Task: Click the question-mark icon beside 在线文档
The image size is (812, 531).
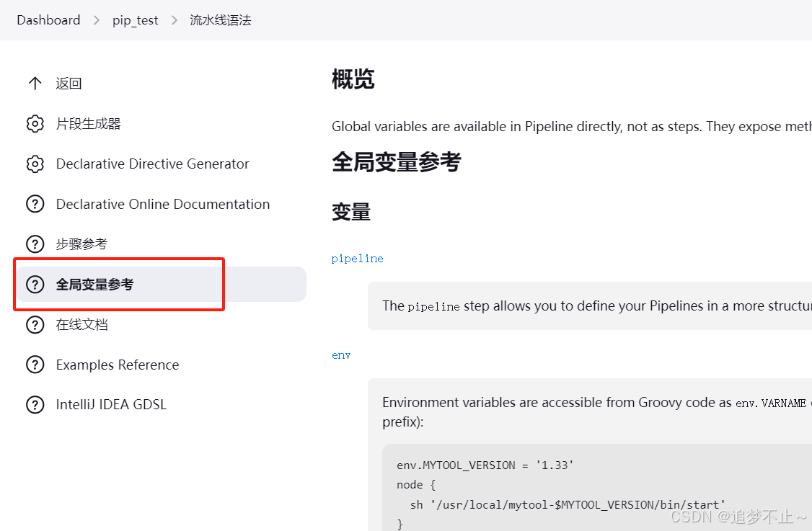Action: [x=35, y=324]
